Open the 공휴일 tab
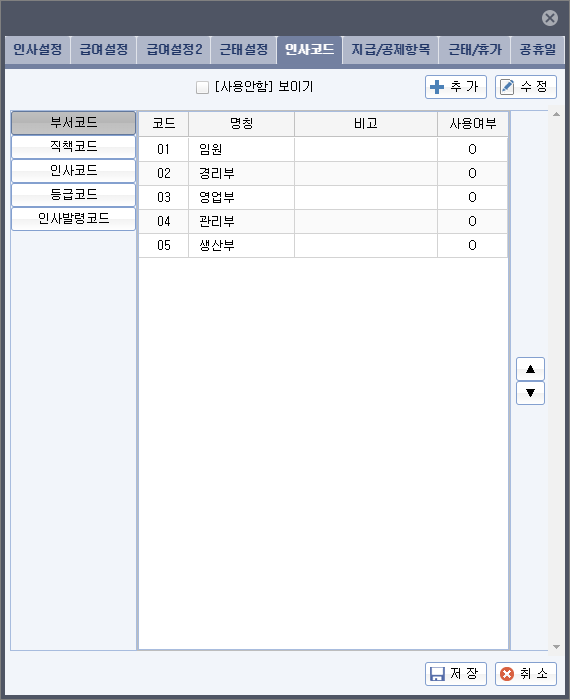The height and width of the screenshot is (700, 570). click(537, 50)
